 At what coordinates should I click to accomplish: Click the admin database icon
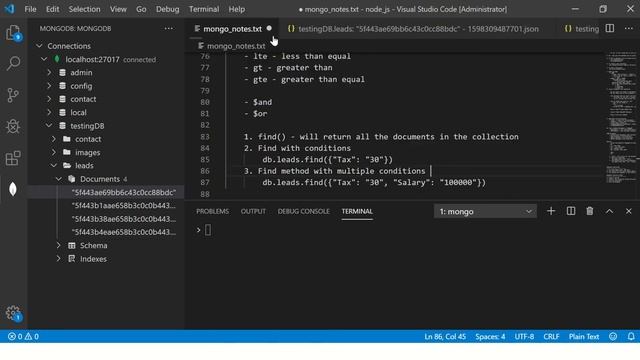coord(62,73)
